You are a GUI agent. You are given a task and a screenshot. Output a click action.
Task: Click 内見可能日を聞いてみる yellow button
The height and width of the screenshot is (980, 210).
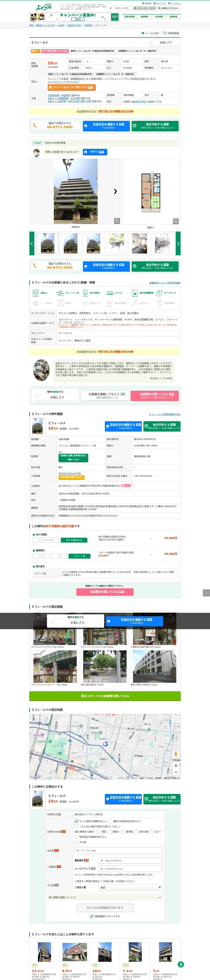71,477
